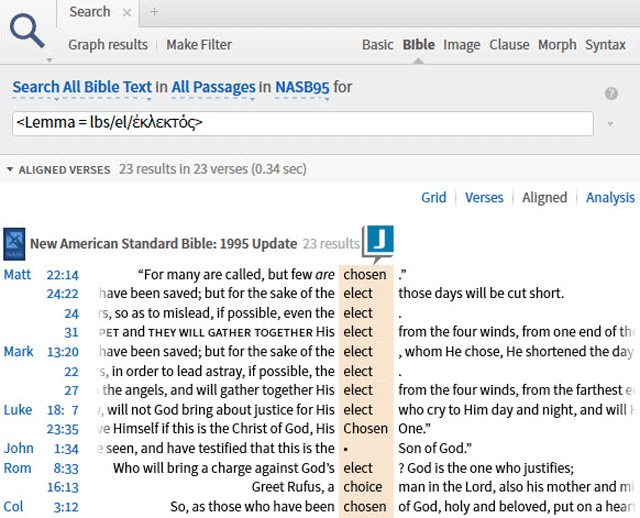The height and width of the screenshot is (518, 640).
Task: Switch to Basic search type
Action: point(378,44)
